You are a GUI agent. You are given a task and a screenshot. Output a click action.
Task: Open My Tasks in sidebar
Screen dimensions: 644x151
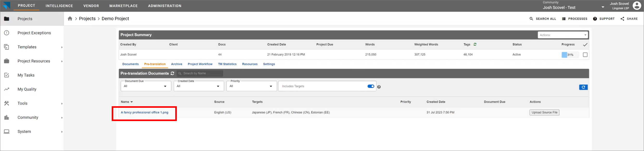coord(26,75)
